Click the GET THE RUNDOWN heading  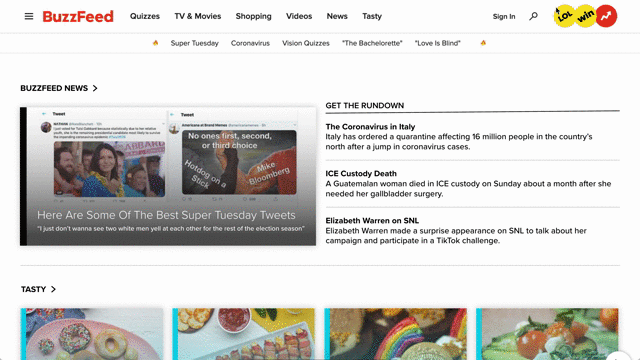pos(364,105)
